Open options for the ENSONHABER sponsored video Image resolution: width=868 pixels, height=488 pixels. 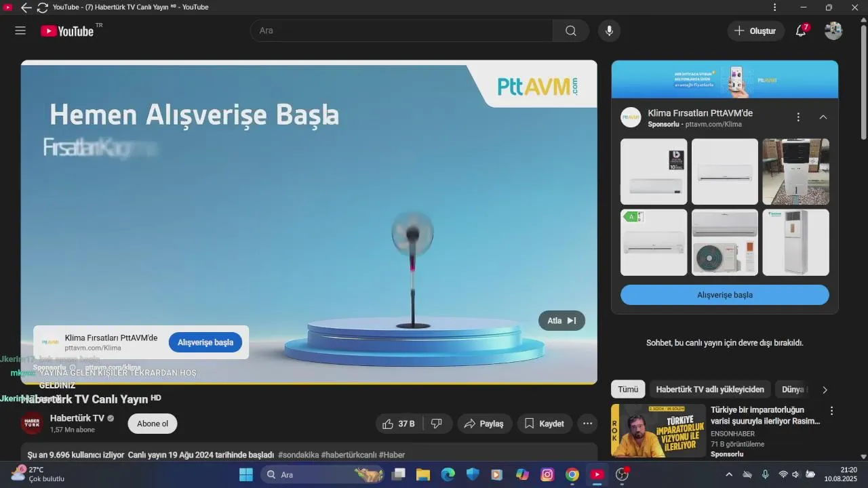pos(831,411)
